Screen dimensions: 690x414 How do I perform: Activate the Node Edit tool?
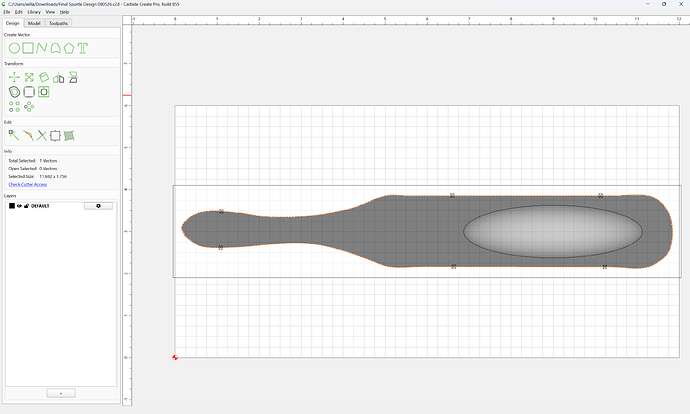click(14, 135)
